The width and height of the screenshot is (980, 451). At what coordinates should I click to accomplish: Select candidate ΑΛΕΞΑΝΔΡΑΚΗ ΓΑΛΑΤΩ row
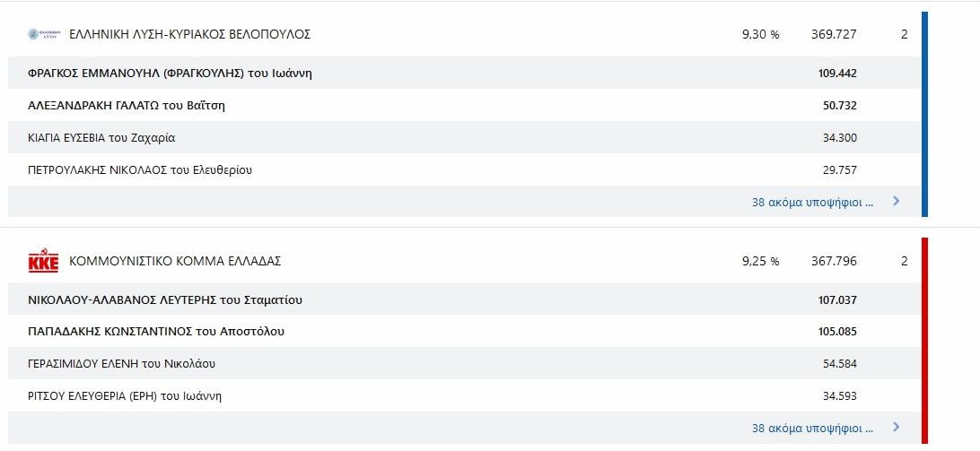464,106
